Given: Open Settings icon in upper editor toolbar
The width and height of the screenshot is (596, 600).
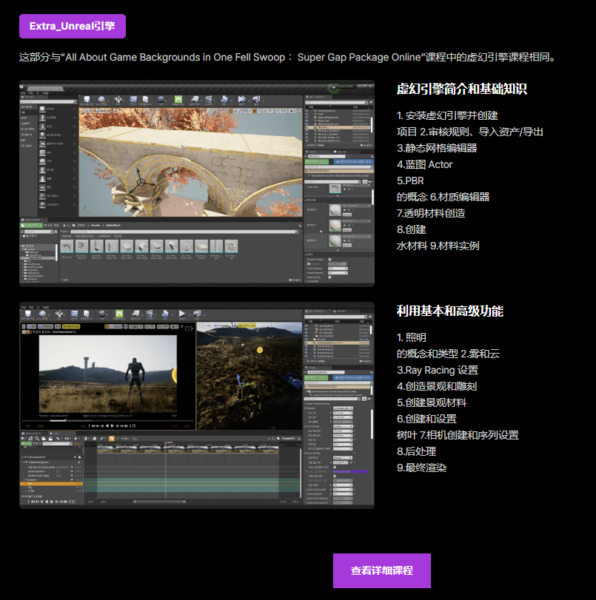Looking at the screenshot, I should click(x=161, y=99).
